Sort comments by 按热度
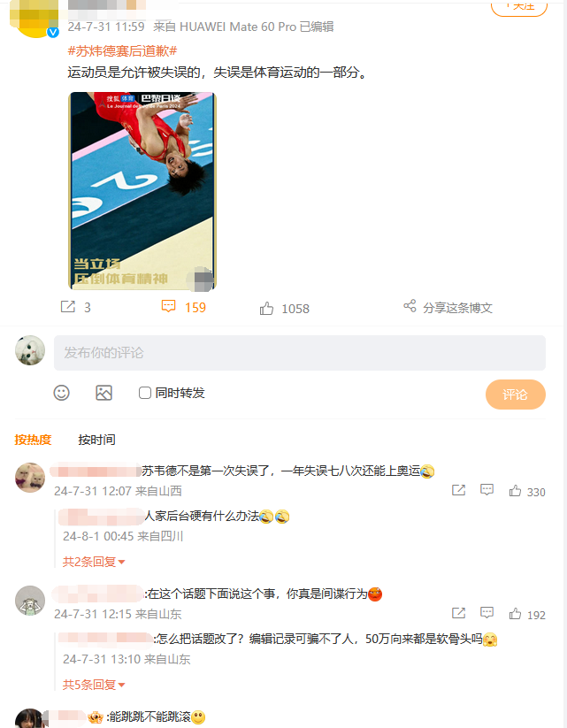Screen dimensions: 567x728 (33, 440)
